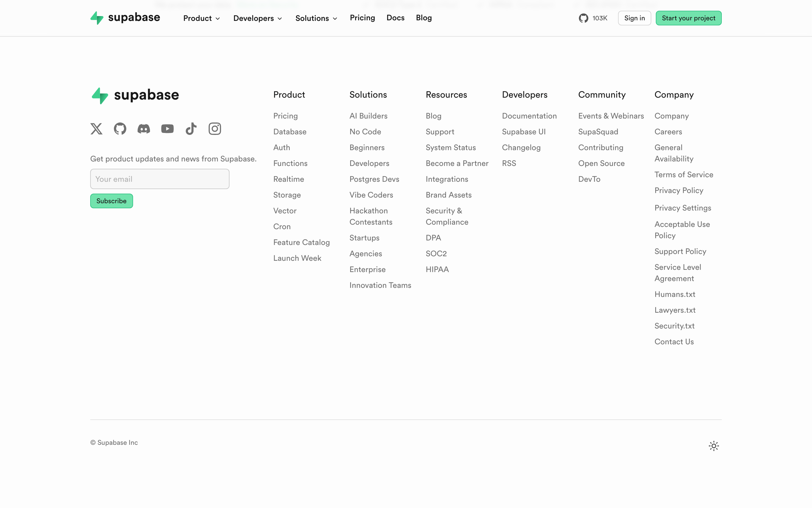The height and width of the screenshot is (508, 812).
Task: Open the Hackathon Contestants link
Action: click(x=371, y=216)
